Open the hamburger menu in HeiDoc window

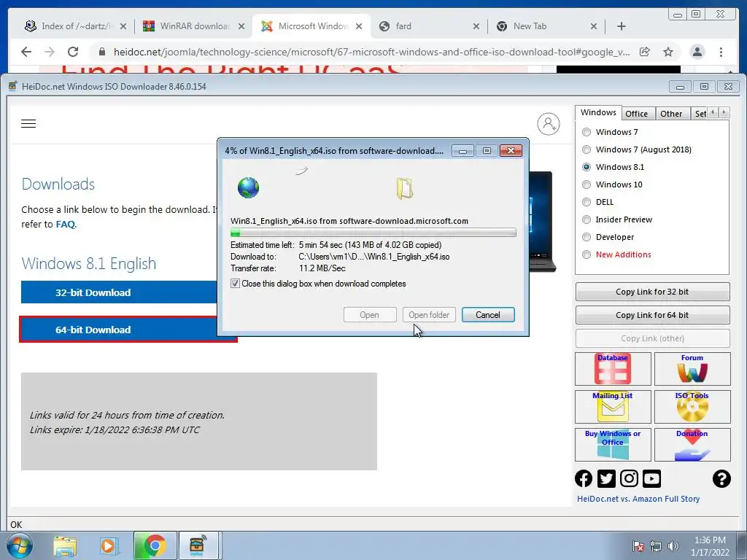tap(28, 124)
